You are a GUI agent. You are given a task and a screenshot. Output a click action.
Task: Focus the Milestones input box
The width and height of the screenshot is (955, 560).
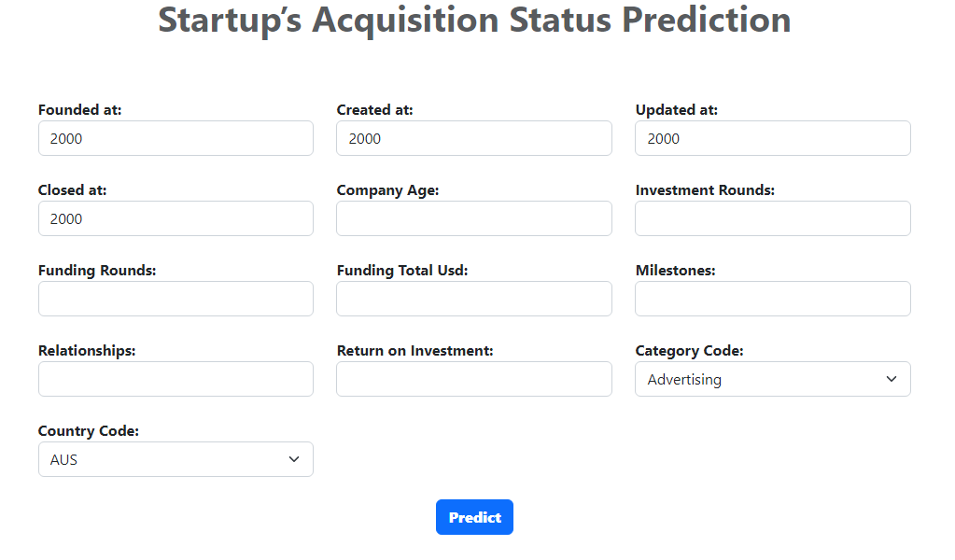click(773, 299)
